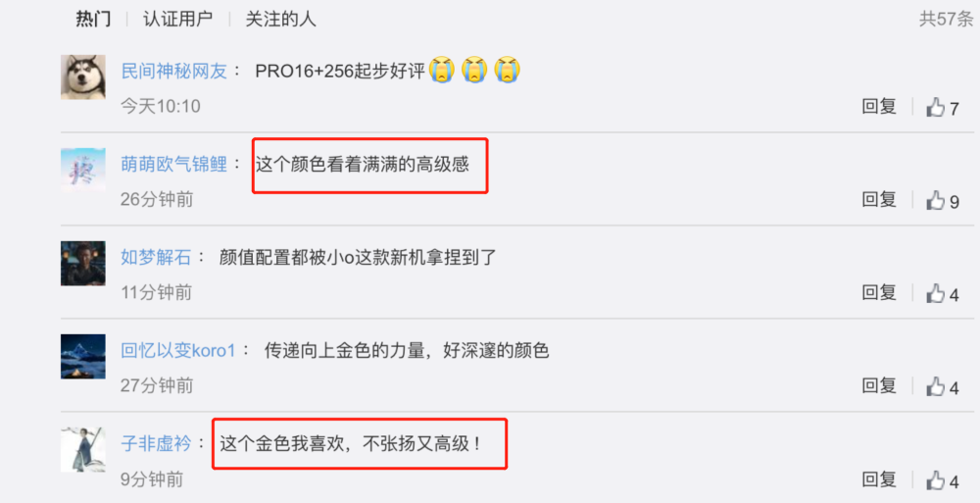980x503 pixels.
Task: Open username link 子非虚衿
Action: point(156,444)
